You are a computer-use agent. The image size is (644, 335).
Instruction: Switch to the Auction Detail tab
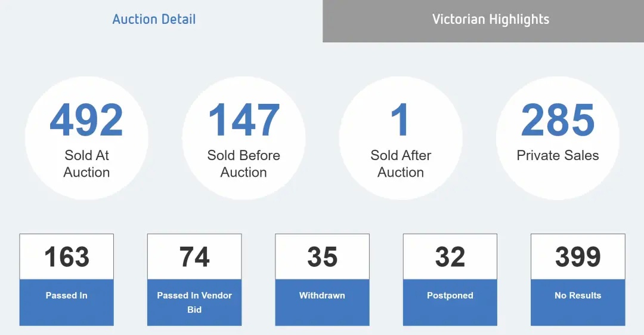154,19
